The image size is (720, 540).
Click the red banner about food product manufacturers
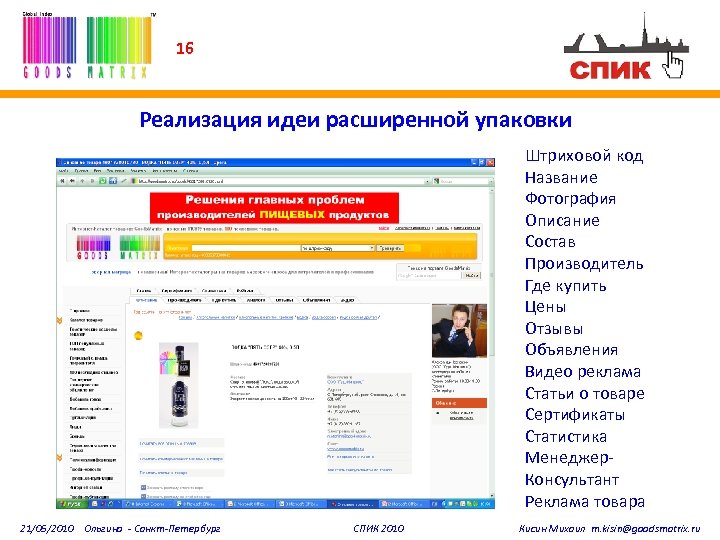[274, 208]
